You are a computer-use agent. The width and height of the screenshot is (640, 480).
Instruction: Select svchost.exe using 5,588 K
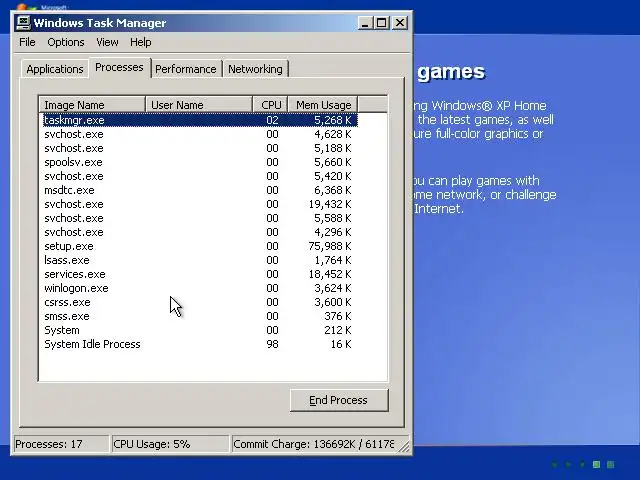[x=200, y=218]
